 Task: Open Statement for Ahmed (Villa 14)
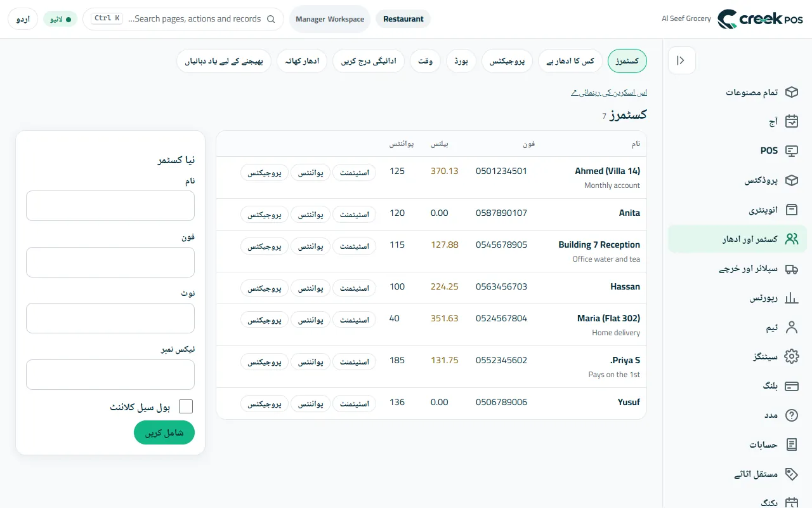pos(355,172)
